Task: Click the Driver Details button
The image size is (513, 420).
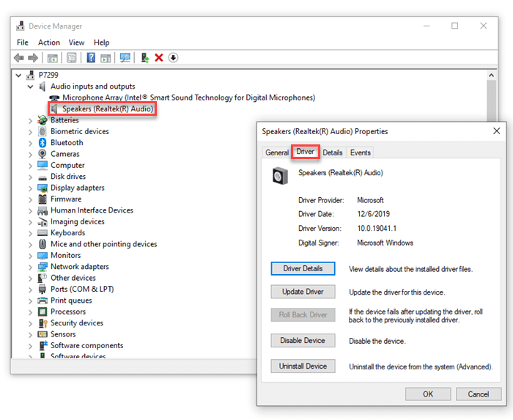Action: (303, 268)
